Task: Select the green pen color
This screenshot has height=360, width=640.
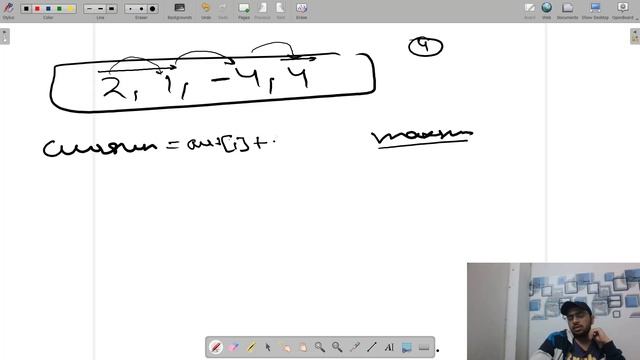Action: (x=59, y=9)
